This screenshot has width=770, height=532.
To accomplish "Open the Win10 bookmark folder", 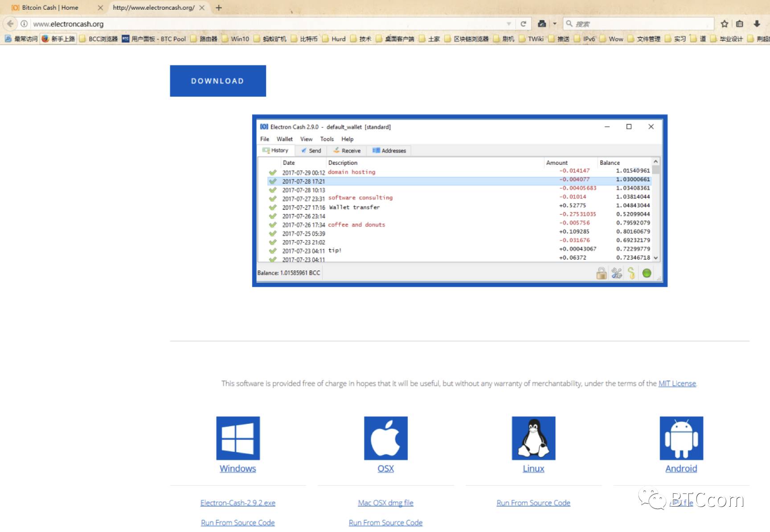I will tap(235, 39).
